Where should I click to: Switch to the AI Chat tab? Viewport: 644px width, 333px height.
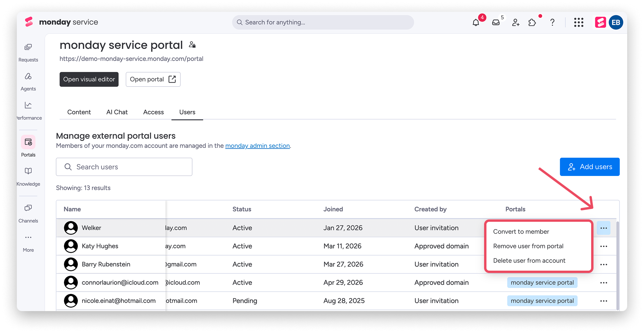[x=117, y=112]
